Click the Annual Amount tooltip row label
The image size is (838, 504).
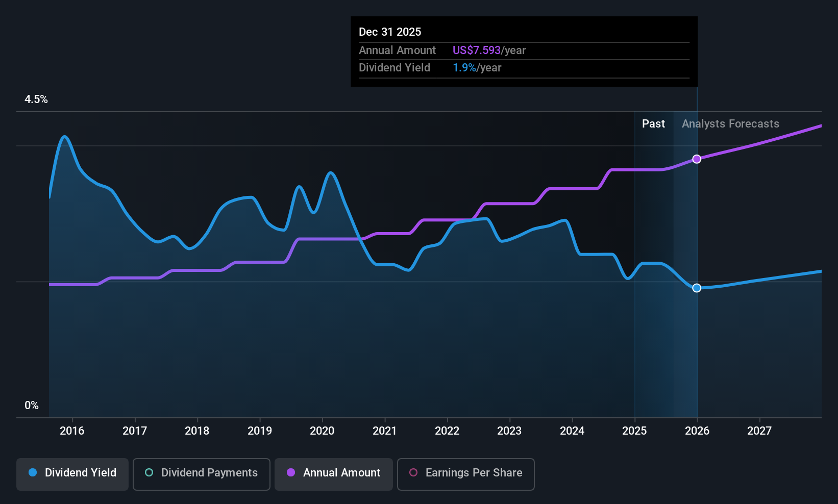pos(397,51)
